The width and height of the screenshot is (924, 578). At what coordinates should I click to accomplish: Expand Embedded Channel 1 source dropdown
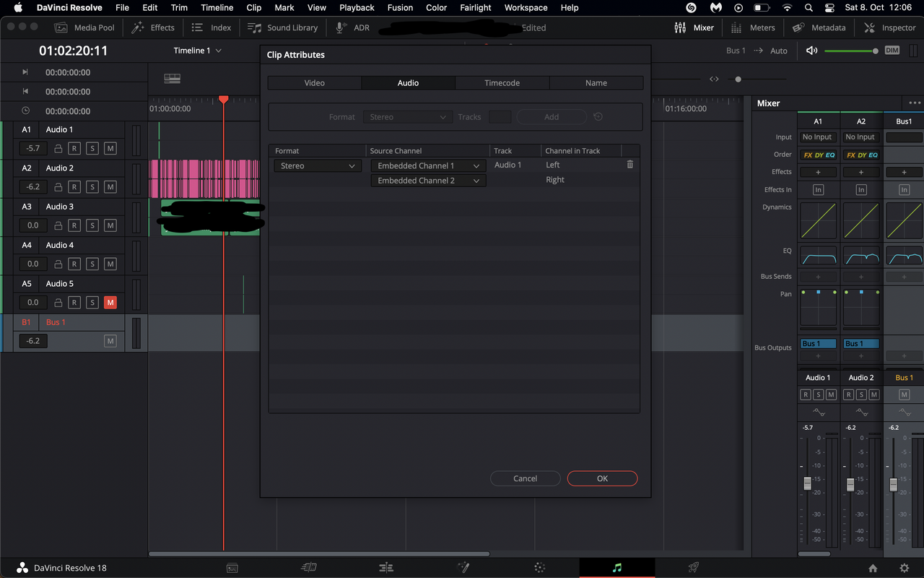(x=428, y=165)
